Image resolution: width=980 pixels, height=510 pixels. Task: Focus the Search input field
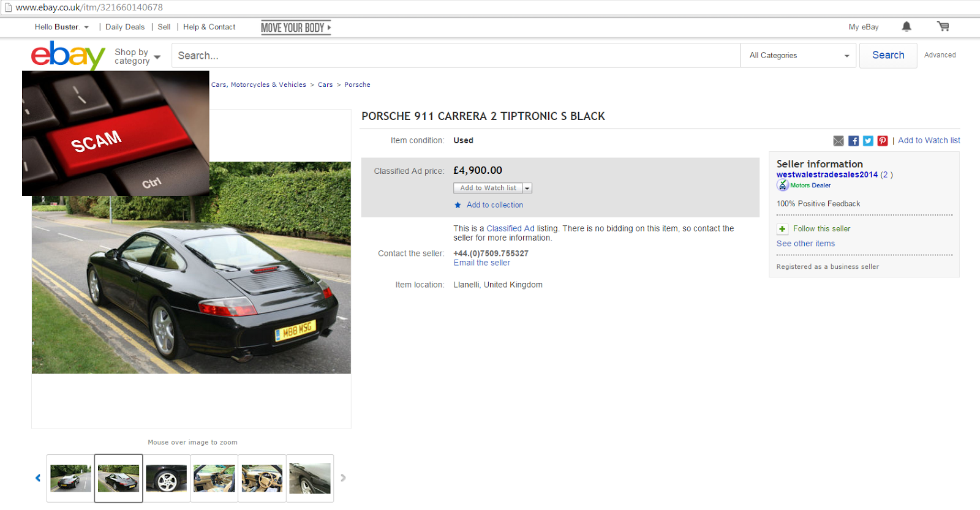(x=456, y=55)
